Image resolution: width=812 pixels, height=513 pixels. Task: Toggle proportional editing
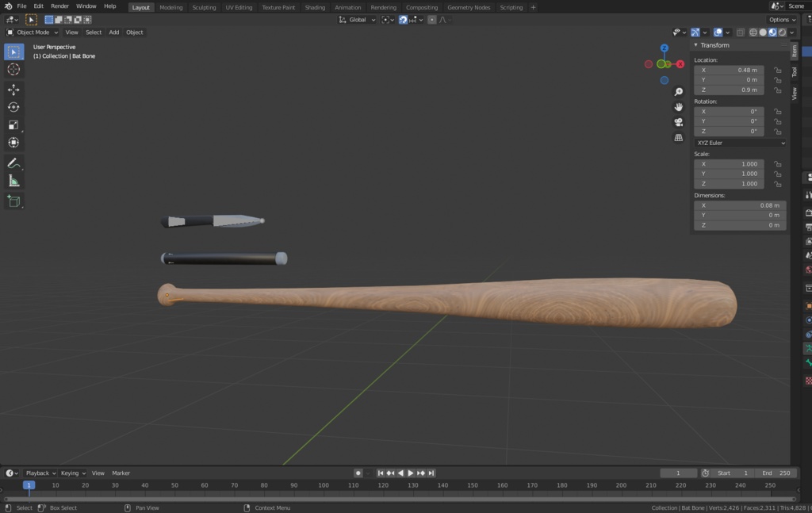432,20
